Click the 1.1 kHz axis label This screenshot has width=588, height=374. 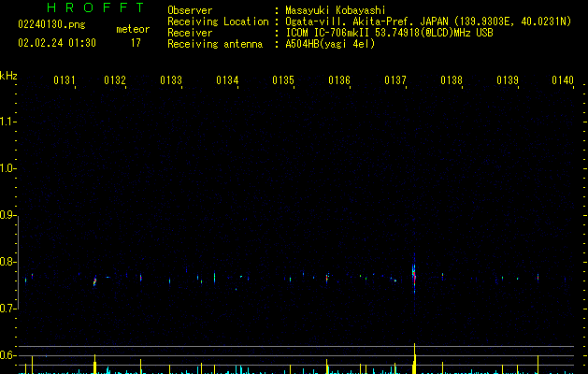tap(8, 122)
